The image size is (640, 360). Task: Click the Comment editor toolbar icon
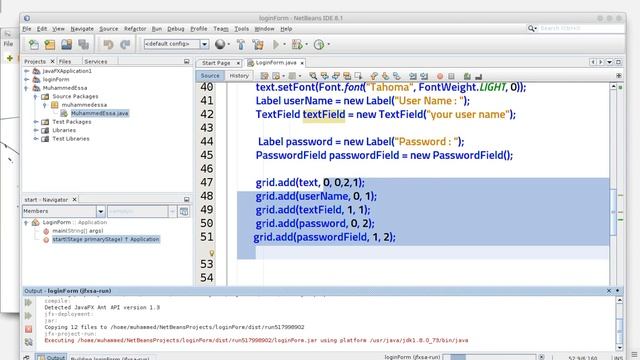tap(467, 76)
